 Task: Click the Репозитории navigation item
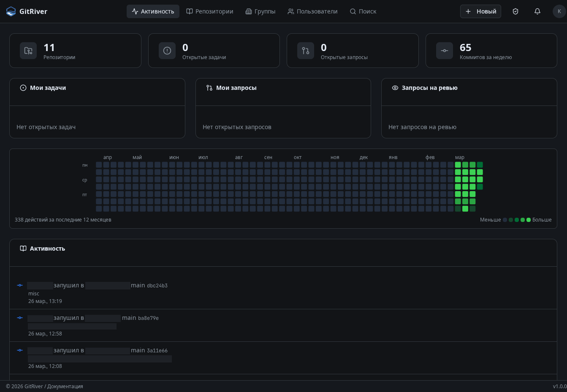(x=209, y=11)
